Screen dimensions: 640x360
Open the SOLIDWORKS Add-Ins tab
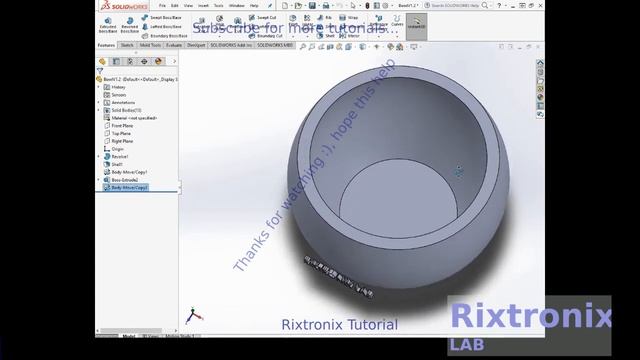pos(231,45)
